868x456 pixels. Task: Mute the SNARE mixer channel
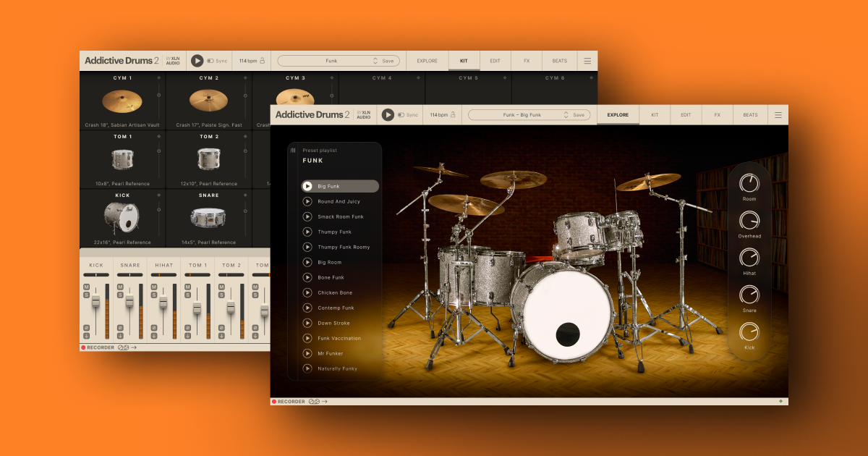(x=120, y=287)
